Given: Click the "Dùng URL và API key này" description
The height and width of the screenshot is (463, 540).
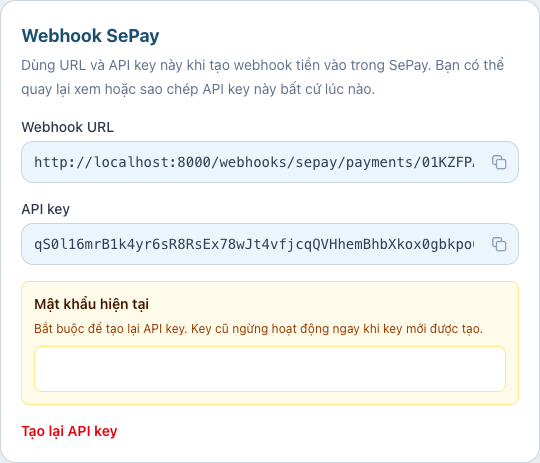Looking at the screenshot, I should click(x=262, y=77).
